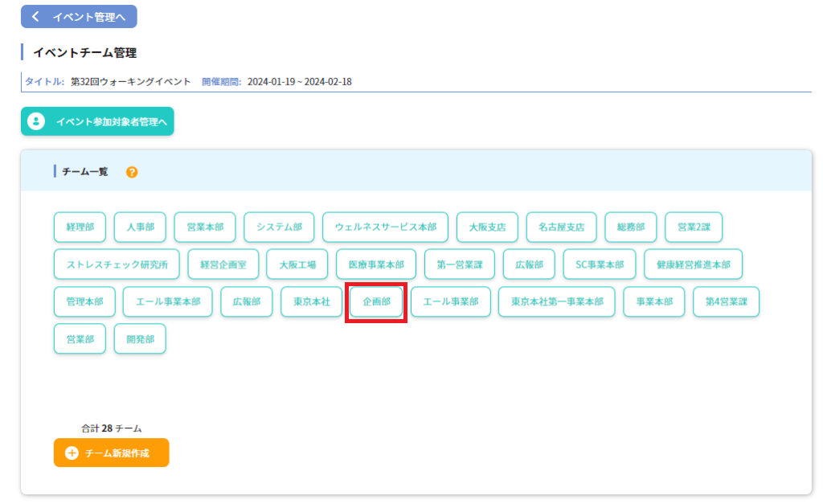Click the back chevron icon to event management
Viewport: 823px width, 504px height.
click(x=35, y=17)
